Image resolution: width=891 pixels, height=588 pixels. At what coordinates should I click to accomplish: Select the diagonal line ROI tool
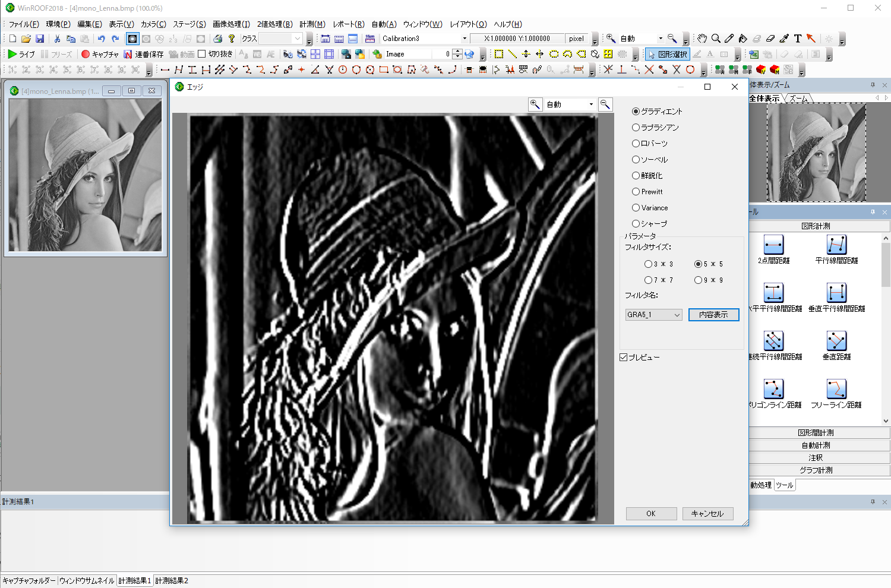point(513,54)
